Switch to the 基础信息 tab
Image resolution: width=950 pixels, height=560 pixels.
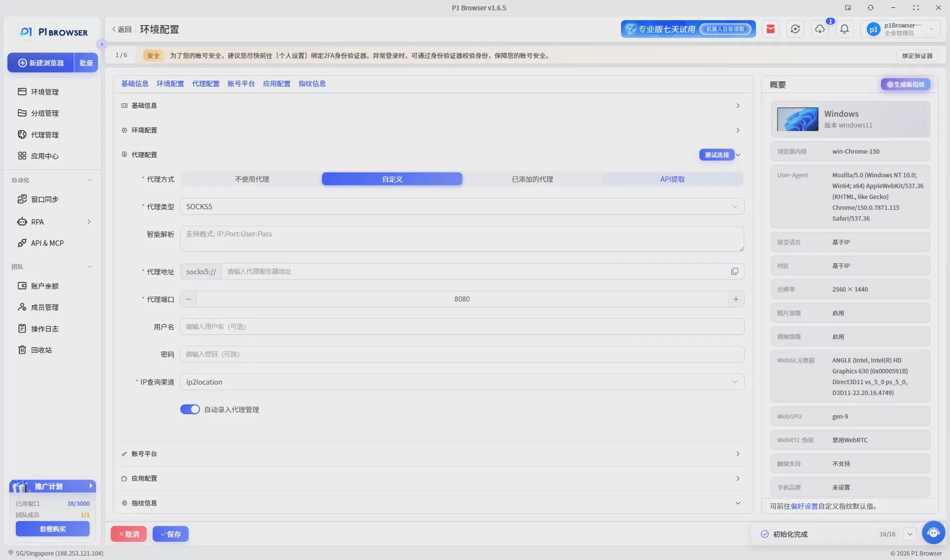pos(135,84)
